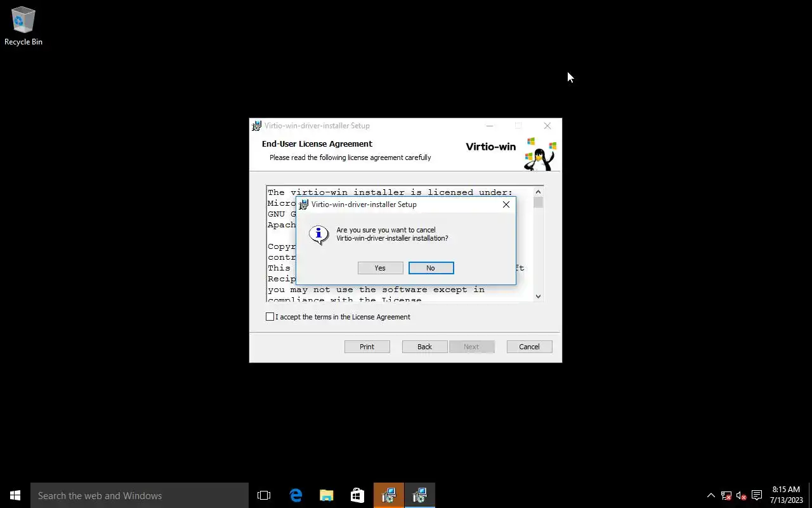Click the Virtio-win penguin logo
This screenshot has height=508, width=812.
[540, 154]
